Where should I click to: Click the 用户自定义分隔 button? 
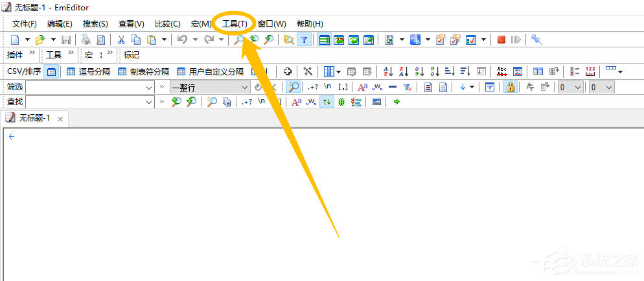[x=210, y=71]
